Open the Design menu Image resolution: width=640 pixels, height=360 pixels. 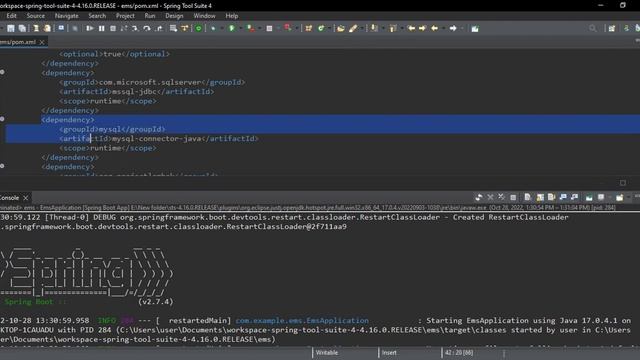pyautogui.click(x=174, y=16)
